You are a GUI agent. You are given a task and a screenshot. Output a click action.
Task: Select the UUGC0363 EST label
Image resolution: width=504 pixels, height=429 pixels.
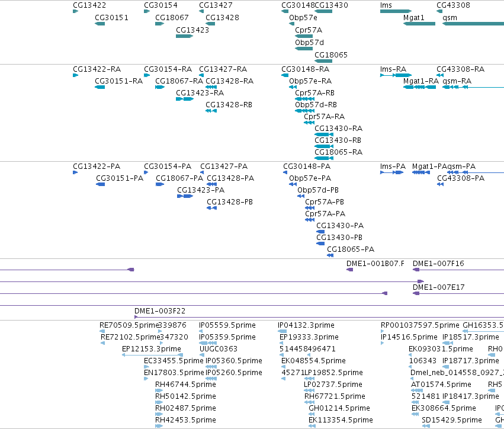pos(219,349)
